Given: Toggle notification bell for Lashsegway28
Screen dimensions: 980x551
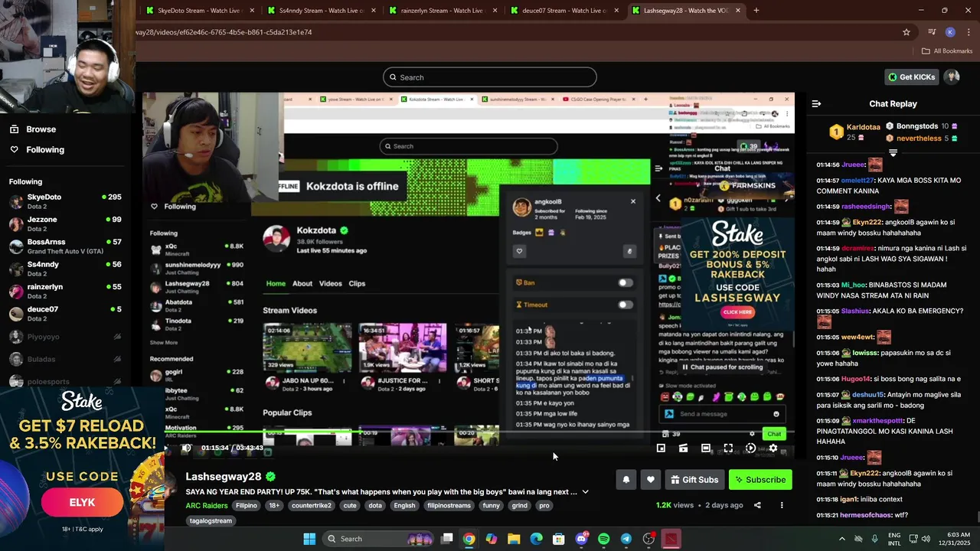Looking at the screenshot, I should 626,480.
